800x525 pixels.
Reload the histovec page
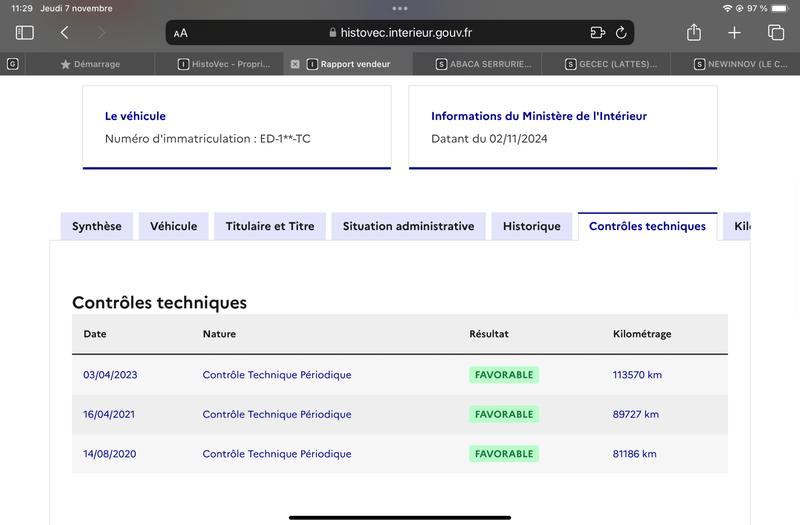coord(621,33)
